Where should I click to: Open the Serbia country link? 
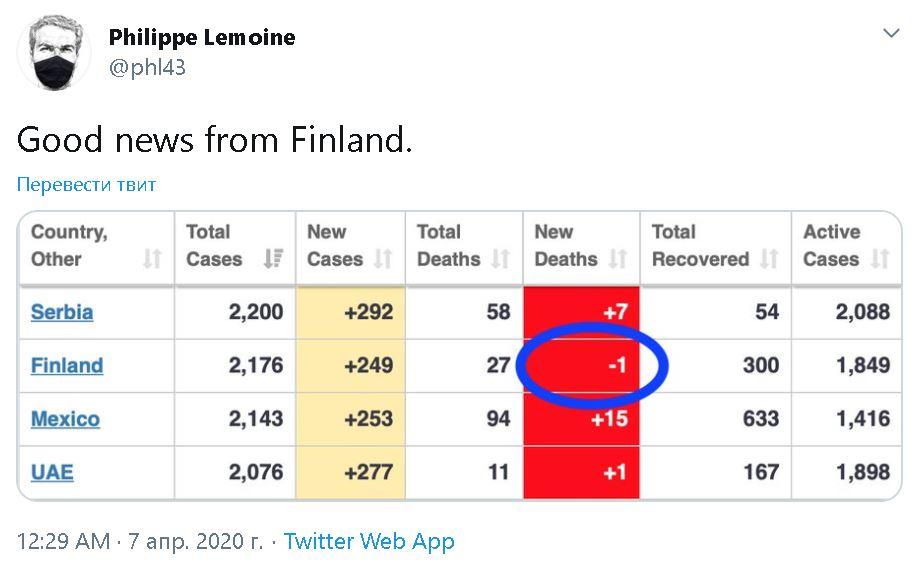tap(62, 312)
